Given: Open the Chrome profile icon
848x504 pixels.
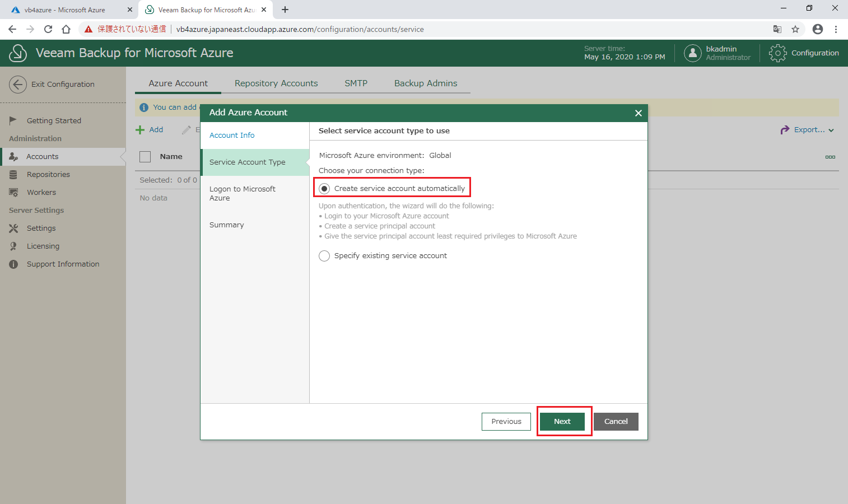Looking at the screenshot, I should point(818,29).
